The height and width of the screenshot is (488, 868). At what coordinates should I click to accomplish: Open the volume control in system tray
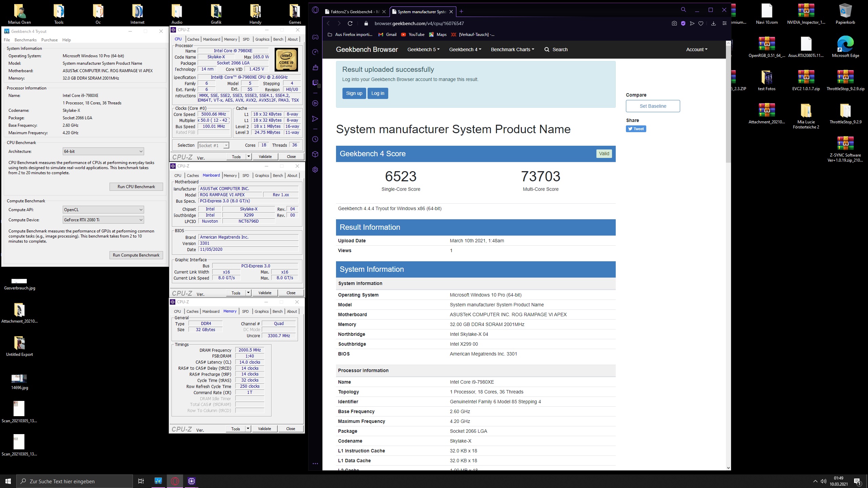(x=823, y=481)
